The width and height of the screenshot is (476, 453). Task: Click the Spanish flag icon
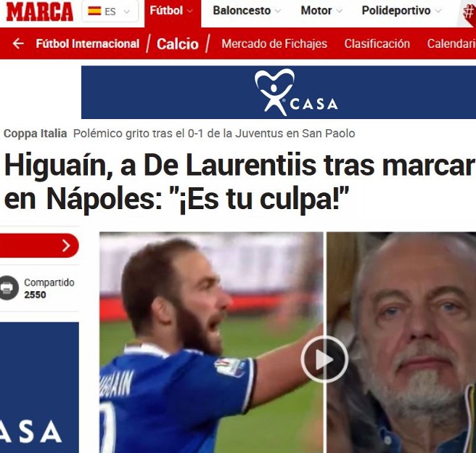click(x=94, y=11)
